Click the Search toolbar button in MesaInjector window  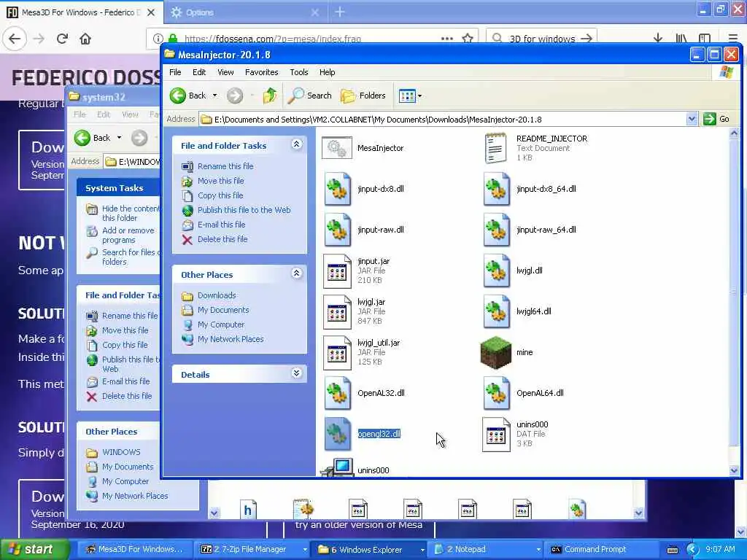[310, 96]
